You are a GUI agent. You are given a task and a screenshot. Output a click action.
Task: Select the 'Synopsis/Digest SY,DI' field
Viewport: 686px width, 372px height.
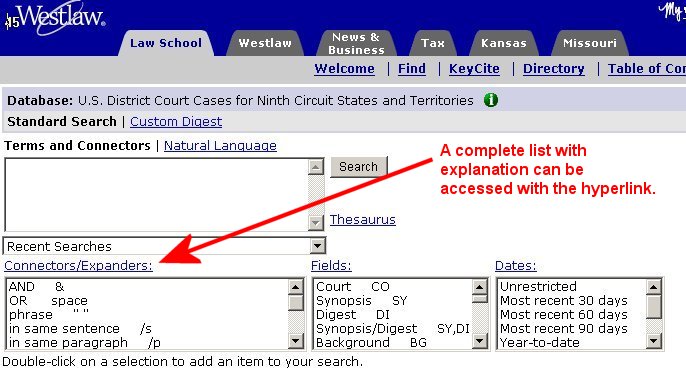pyautogui.click(x=393, y=329)
